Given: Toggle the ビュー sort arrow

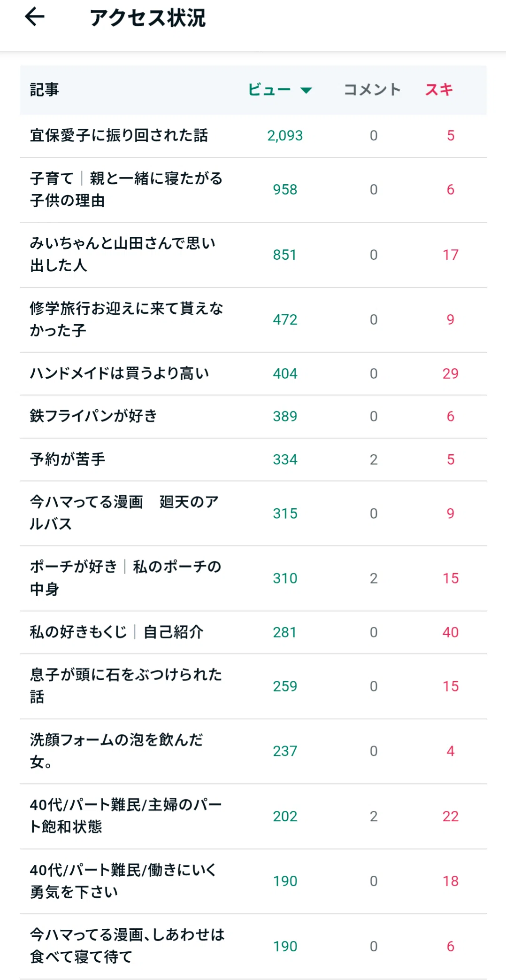Looking at the screenshot, I should (306, 90).
